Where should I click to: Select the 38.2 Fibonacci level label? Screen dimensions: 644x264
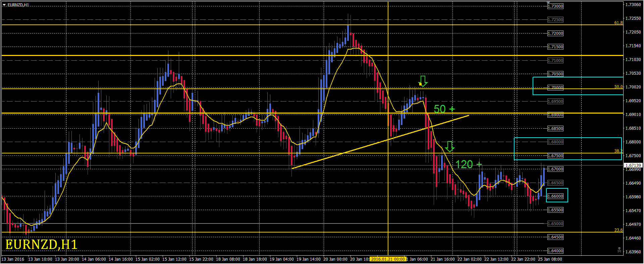(x=619, y=151)
